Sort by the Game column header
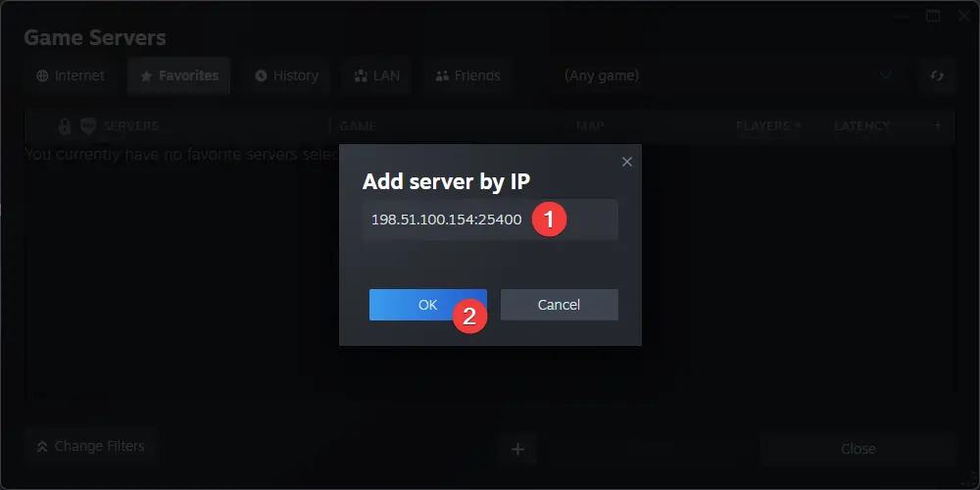Screen dimensions: 980x490 point(358,126)
